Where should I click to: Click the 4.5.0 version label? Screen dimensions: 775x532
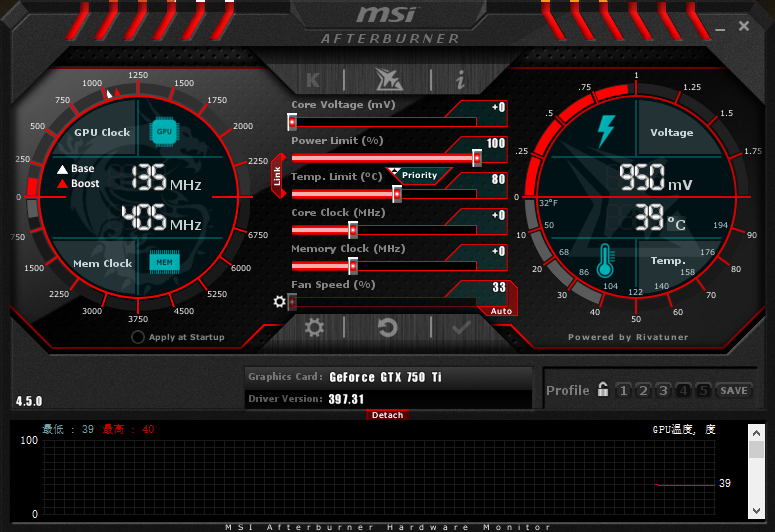point(29,401)
